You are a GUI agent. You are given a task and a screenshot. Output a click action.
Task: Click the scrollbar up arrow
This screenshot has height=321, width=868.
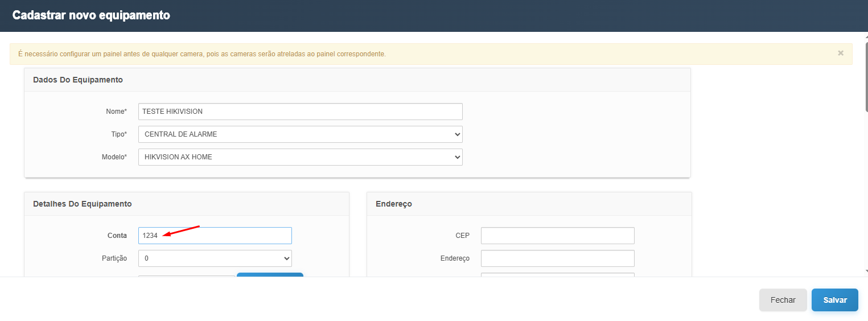click(865, 36)
